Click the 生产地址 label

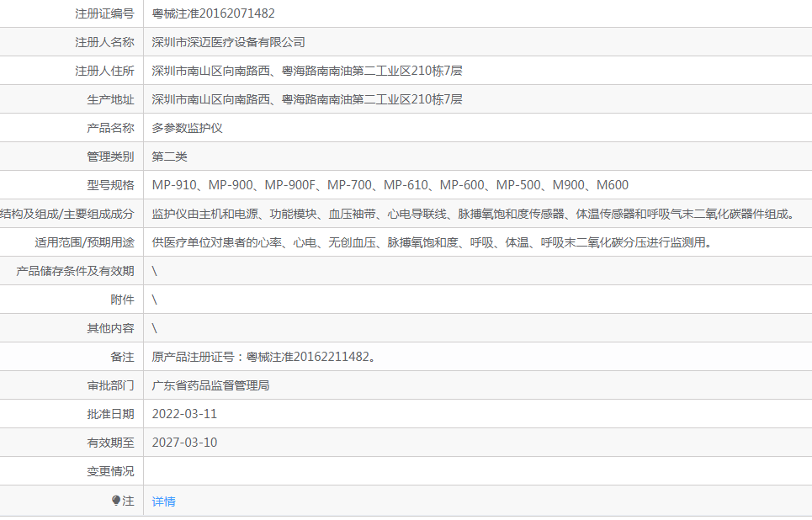(x=110, y=99)
